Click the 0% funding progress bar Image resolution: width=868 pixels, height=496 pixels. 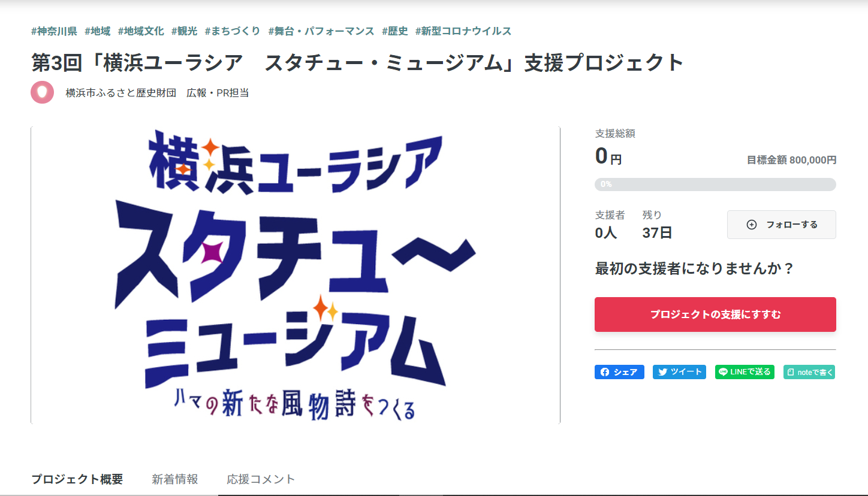tap(715, 185)
